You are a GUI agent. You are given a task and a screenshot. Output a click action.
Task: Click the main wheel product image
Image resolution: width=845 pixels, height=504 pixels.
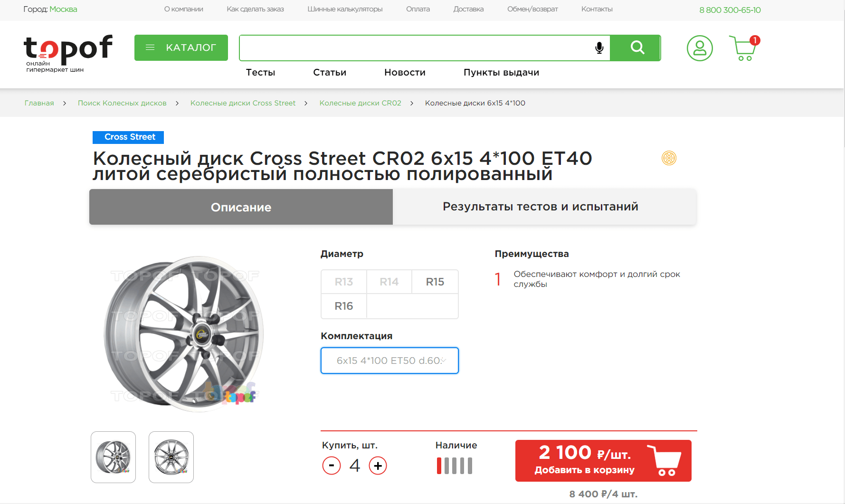coord(184,334)
